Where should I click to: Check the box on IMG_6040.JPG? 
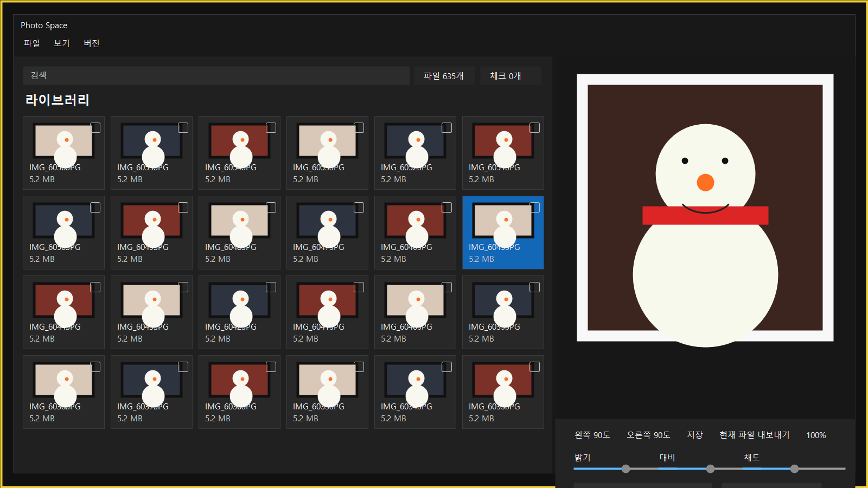447,287
